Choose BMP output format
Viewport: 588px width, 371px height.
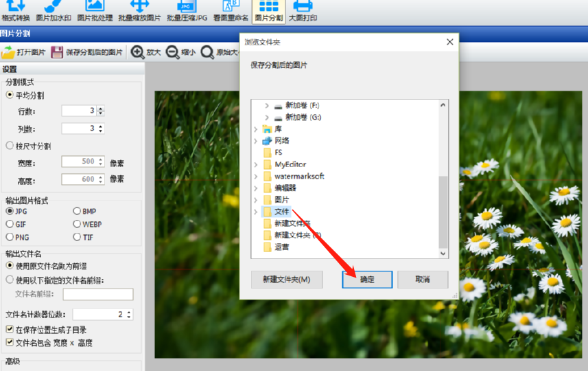point(77,211)
